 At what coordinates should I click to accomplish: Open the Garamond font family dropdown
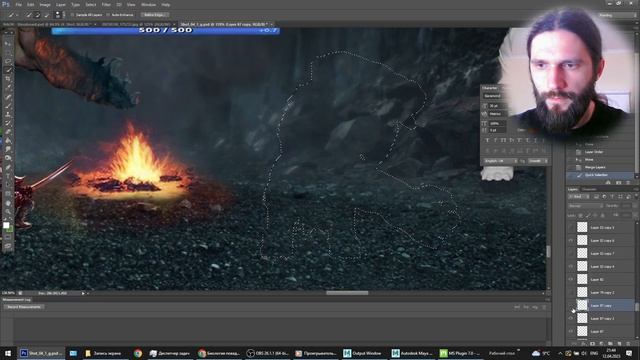tap(493, 96)
